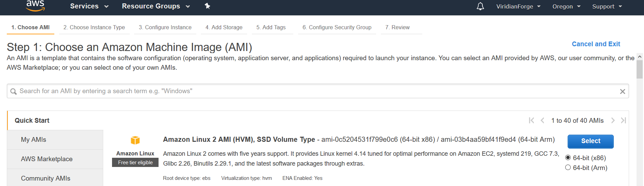Screen dimensions: 644x186
Task: Click the search magnifier icon
Action: coord(14,91)
